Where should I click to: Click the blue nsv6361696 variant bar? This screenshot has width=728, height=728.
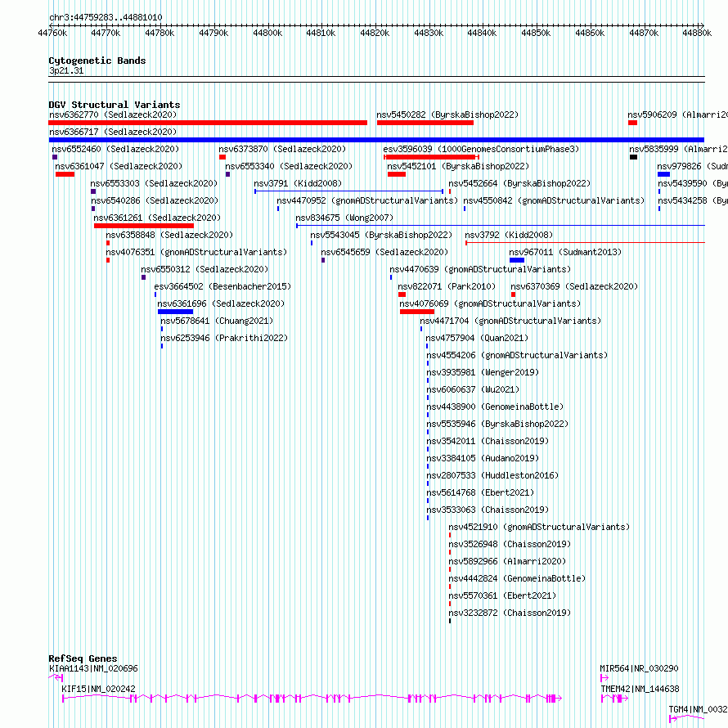176,312
